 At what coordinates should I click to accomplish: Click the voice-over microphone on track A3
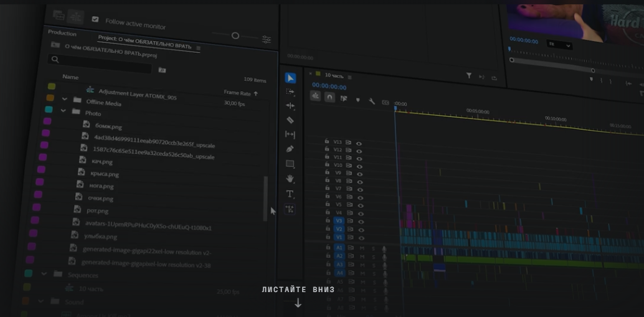(x=384, y=265)
